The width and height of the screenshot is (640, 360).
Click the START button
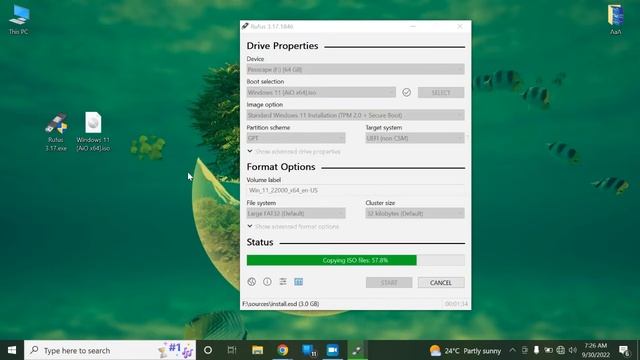click(x=389, y=282)
